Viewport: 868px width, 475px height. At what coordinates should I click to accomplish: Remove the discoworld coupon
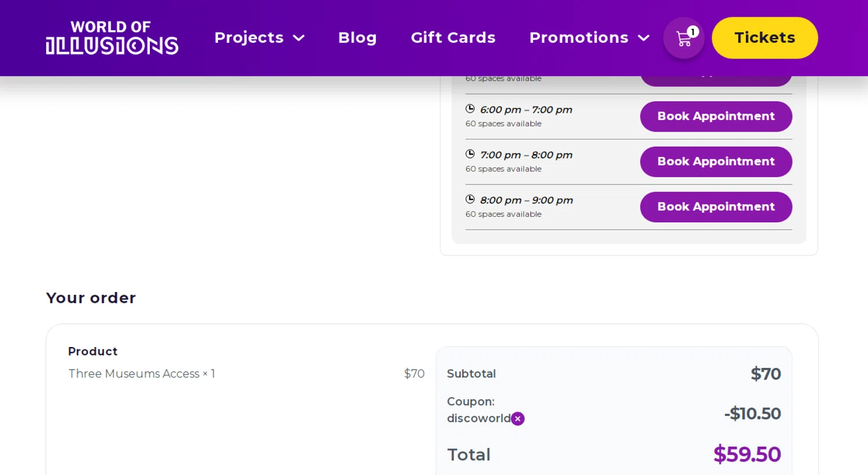[x=518, y=419]
